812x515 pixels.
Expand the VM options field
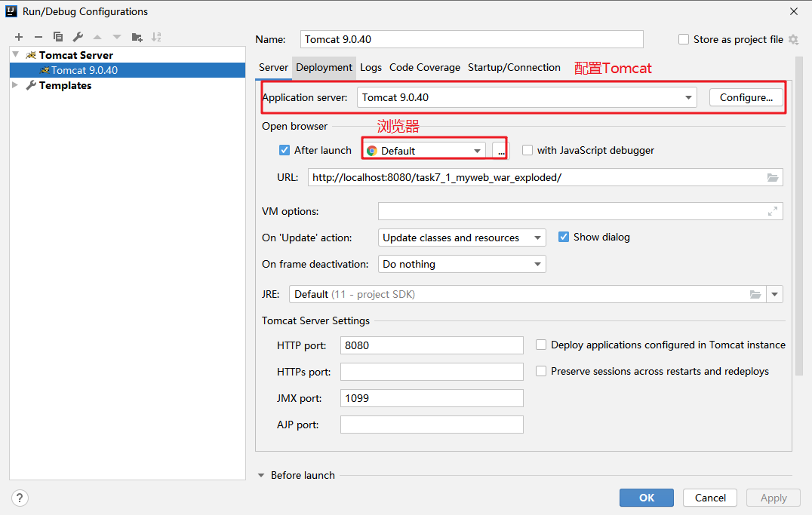tap(772, 212)
